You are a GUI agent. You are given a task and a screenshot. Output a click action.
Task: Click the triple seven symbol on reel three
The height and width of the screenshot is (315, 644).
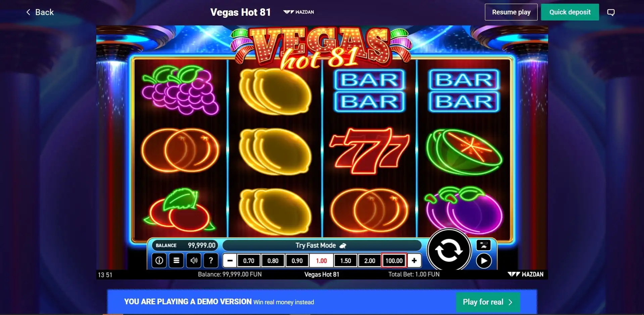click(x=369, y=151)
